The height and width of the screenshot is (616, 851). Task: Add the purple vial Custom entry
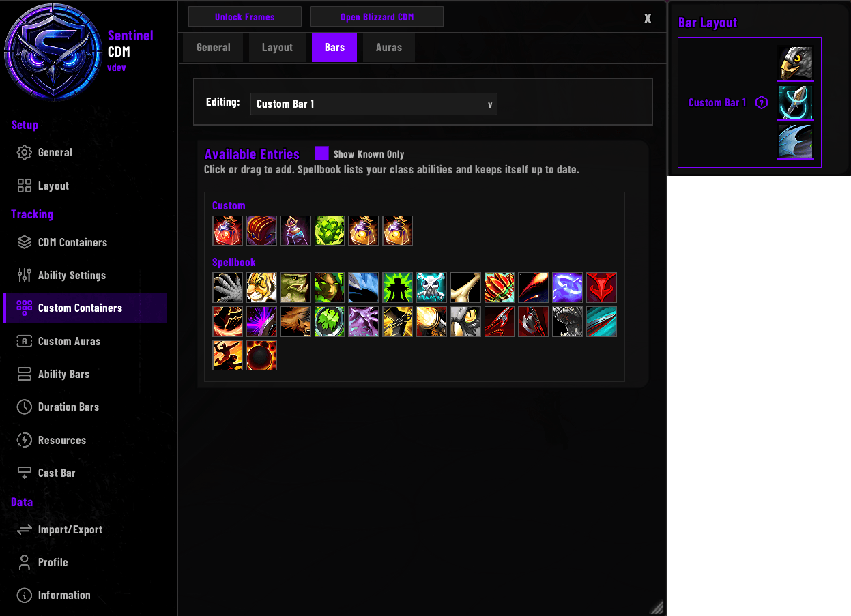(295, 231)
